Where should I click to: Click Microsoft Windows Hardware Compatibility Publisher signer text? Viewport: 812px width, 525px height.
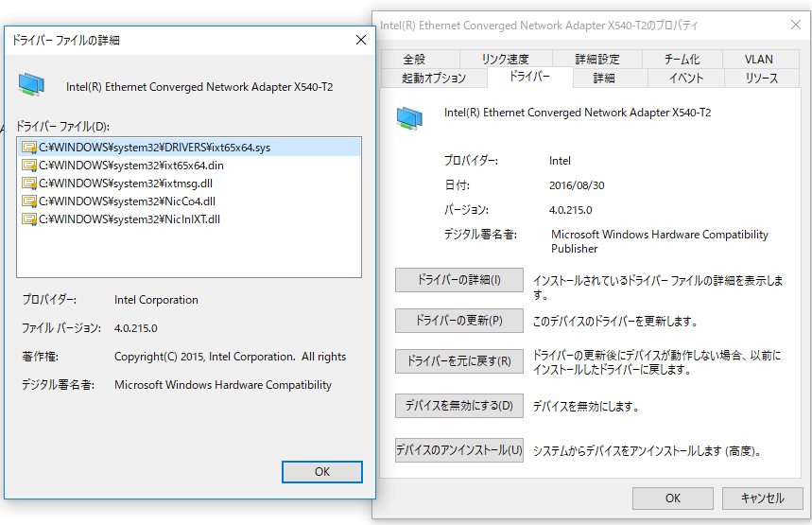660,241
